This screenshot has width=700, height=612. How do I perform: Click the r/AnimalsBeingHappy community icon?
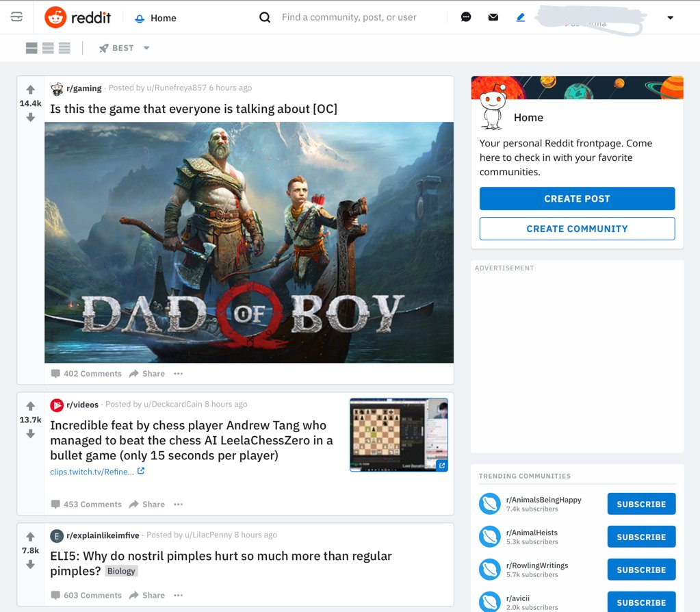[490, 504]
